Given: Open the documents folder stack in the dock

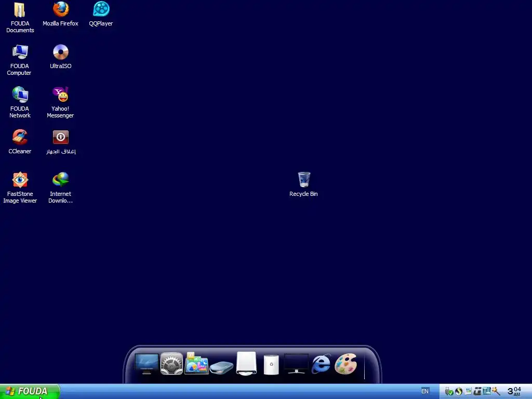Looking at the screenshot, I should coord(196,364).
